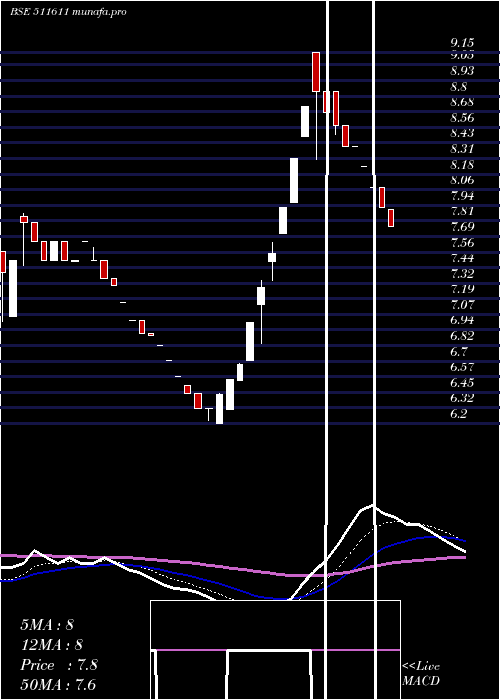Click the 8.31 price axis label
The image size is (500, 700).
click(462, 149)
